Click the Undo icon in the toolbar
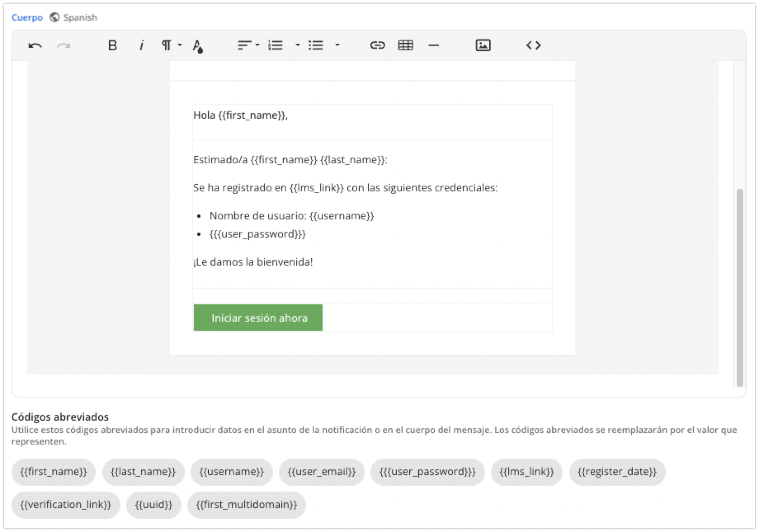Viewport: 759px width, 532px height. coord(35,45)
